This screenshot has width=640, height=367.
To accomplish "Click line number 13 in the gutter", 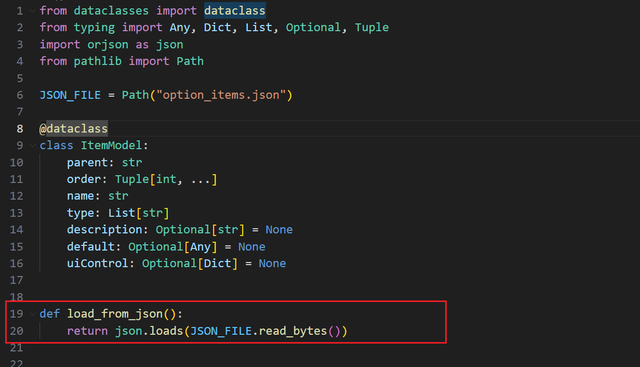I will 16,213.
